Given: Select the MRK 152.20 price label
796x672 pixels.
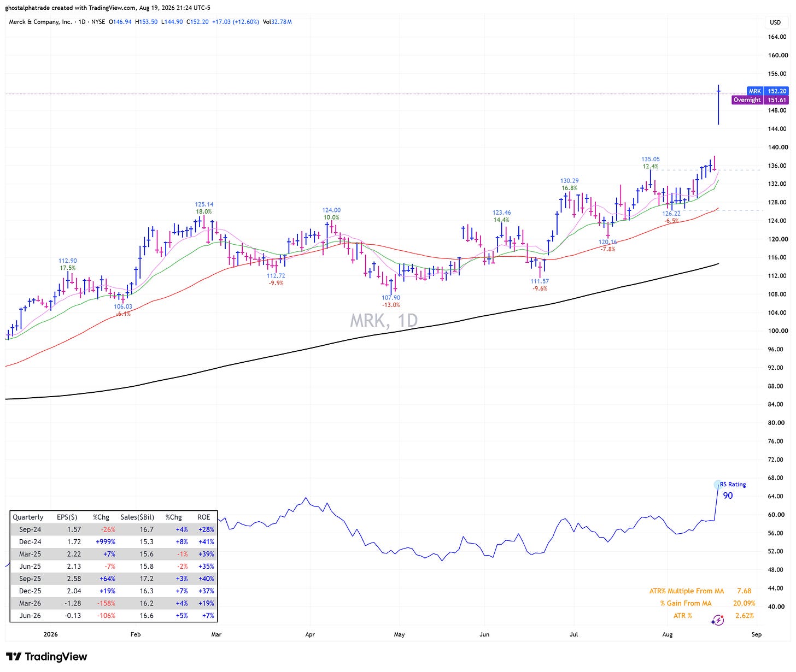Looking at the screenshot, I should coord(767,91).
